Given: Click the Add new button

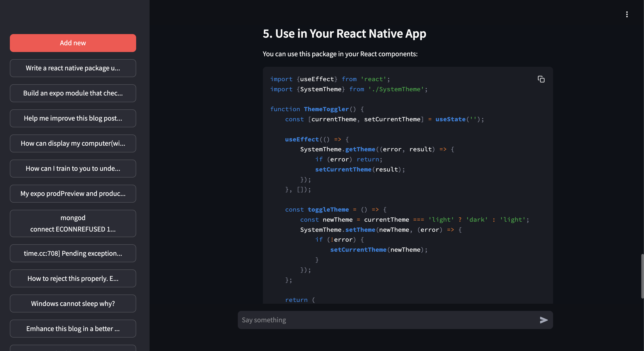Looking at the screenshot, I should coord(73,43).
